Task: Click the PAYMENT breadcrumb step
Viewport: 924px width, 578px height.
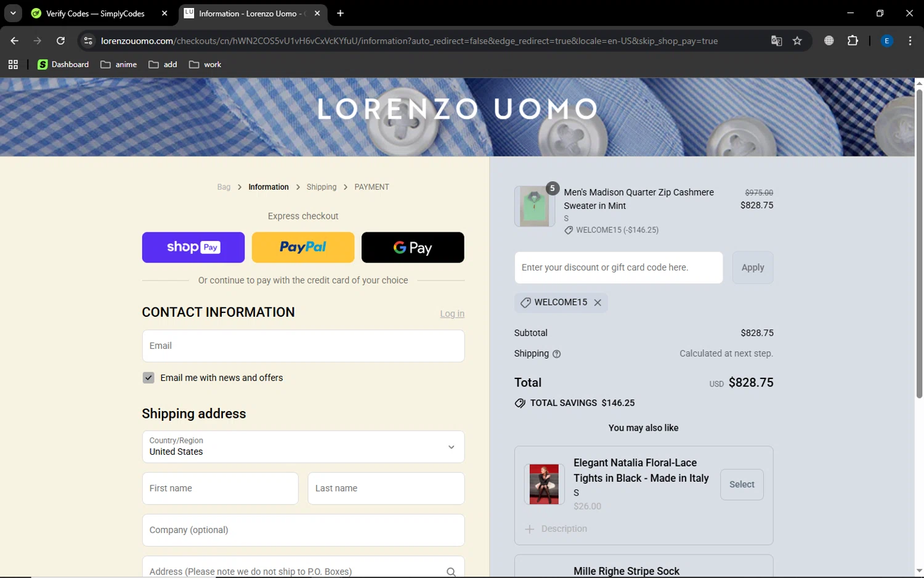Action: pyautogui.click(x=371, y=187)
